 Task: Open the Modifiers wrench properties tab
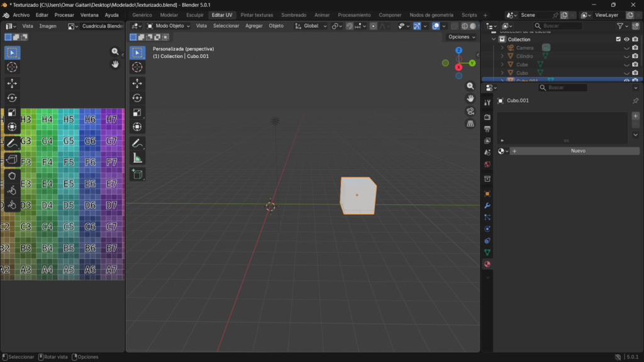[x=487, y=206]
